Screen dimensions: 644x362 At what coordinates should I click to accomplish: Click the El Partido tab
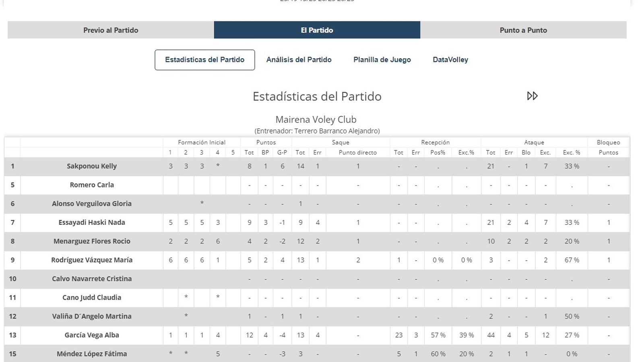click(317, 30)
